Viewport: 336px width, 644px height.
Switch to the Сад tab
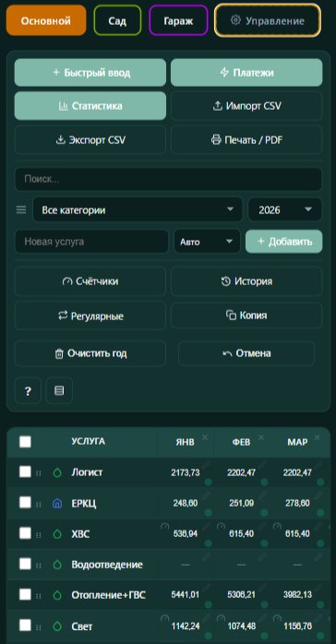[x=117, y=20]
